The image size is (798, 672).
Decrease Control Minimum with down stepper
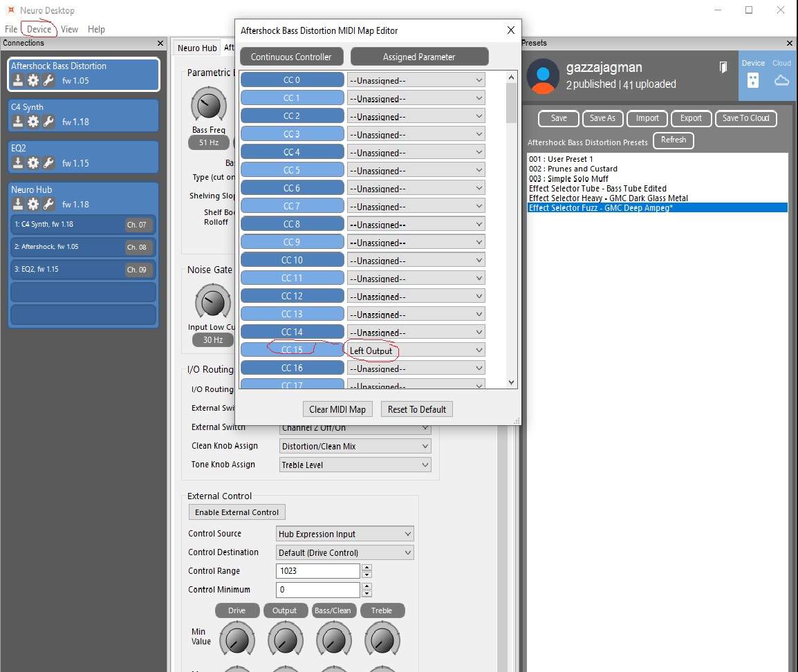click(366, 594)
